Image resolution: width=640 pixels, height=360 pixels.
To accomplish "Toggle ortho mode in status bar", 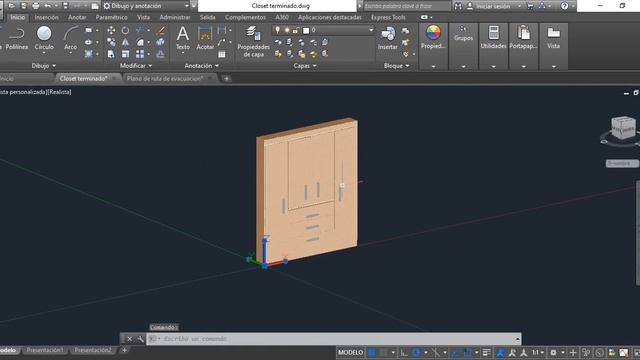I will pyautogui.click(x=404, y=352).
